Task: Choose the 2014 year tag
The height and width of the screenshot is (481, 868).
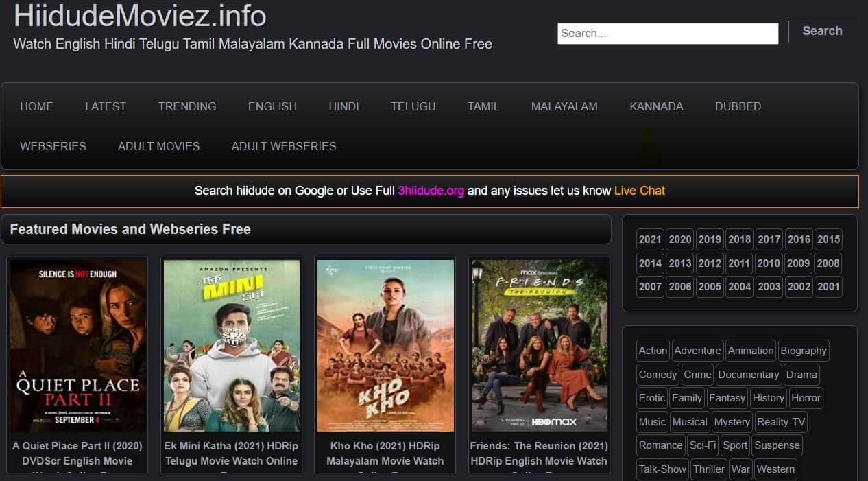Action: point(650,263)
